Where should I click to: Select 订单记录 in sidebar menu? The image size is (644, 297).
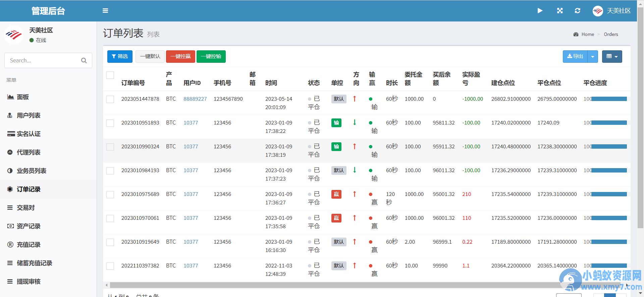point(48,189)
